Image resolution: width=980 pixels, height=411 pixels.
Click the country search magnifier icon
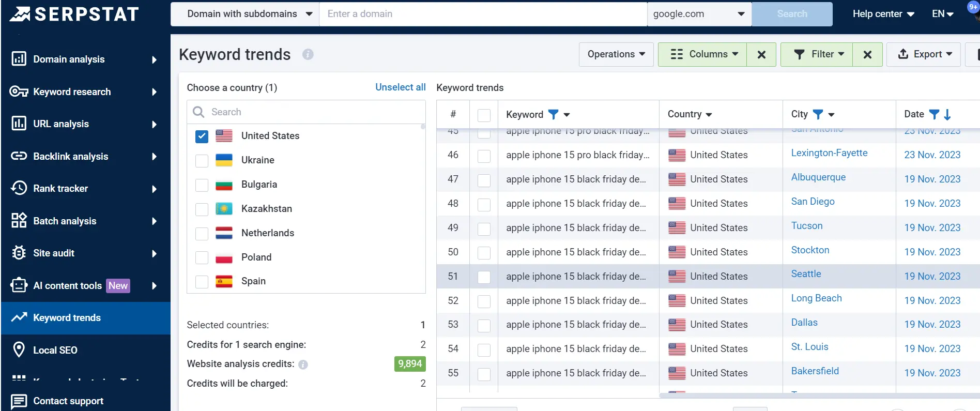click(x=198, y=112)
